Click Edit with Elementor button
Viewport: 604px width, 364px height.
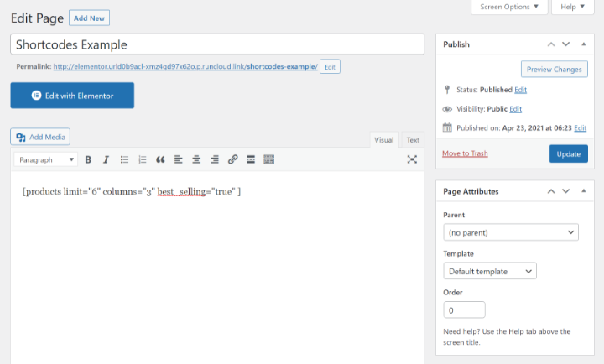tap(72, 96)
